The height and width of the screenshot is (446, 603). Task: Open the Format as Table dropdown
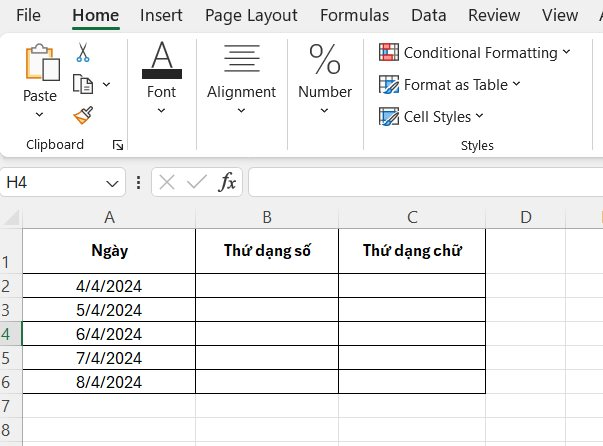[x=450, y=85]
